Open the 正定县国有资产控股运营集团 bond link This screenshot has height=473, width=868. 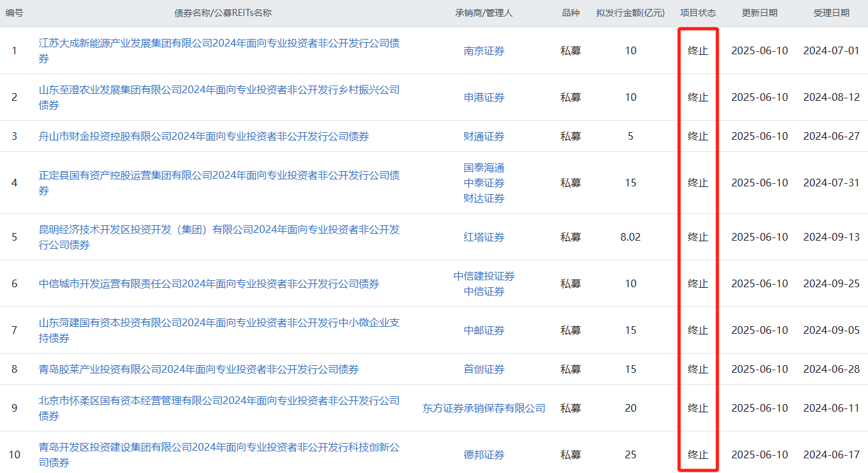point(220,183)
